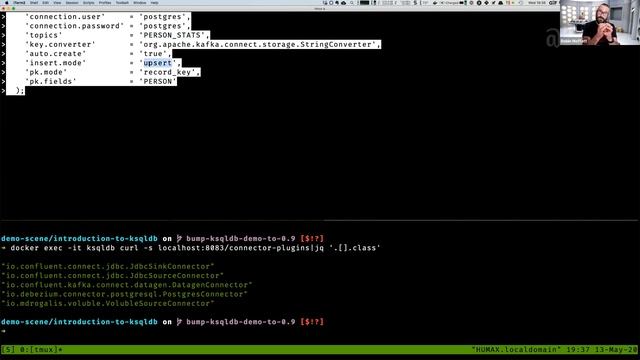Click the menu bar clock

pos(537,2)
